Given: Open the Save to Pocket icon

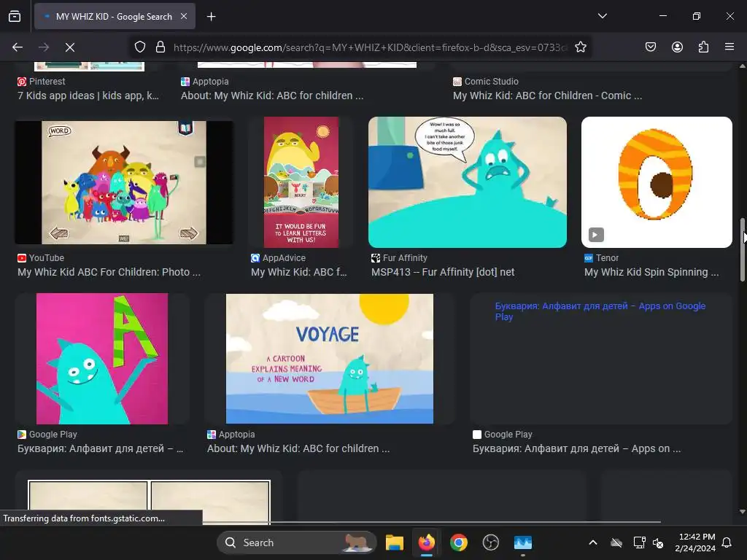Looking at the screenshot, I should 650,47.
